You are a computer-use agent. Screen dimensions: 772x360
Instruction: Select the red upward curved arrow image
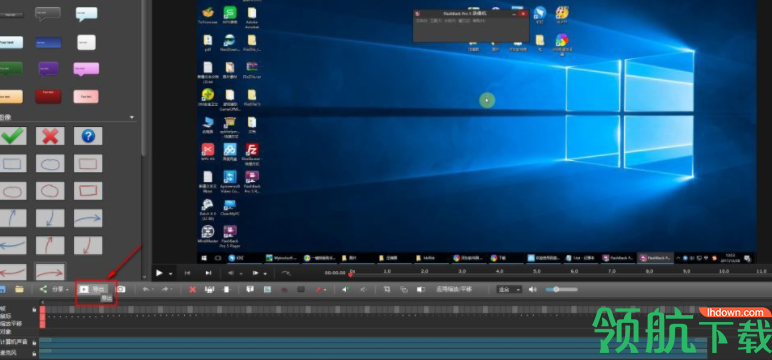pyautogui.click(x=50, y=245)
